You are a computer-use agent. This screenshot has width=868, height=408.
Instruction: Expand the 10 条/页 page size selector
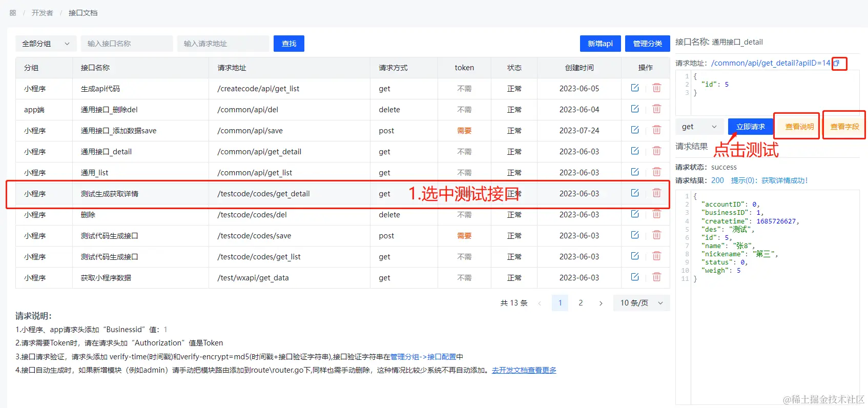(642, 303)
